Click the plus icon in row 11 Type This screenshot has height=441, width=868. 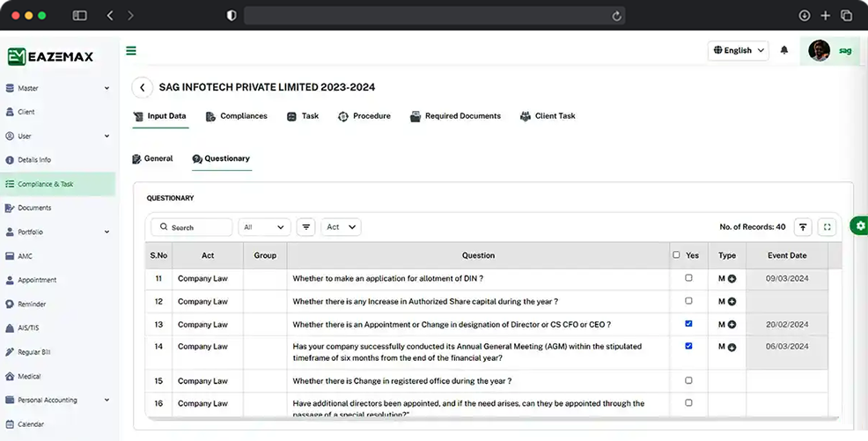pyautogui.click(x=732, y=279)
